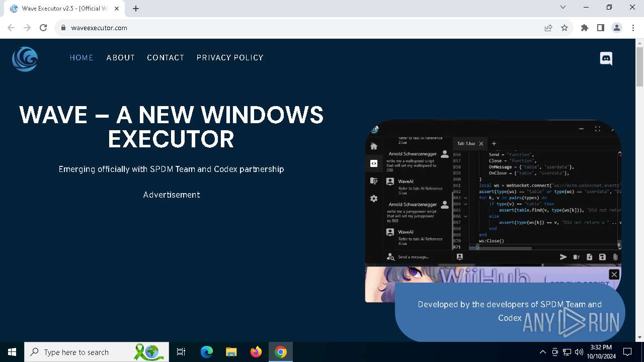The width and height of the screenshot is (644, 362).
Task: Open File Explorer from taskbar
Action: [x=231, y=352]
